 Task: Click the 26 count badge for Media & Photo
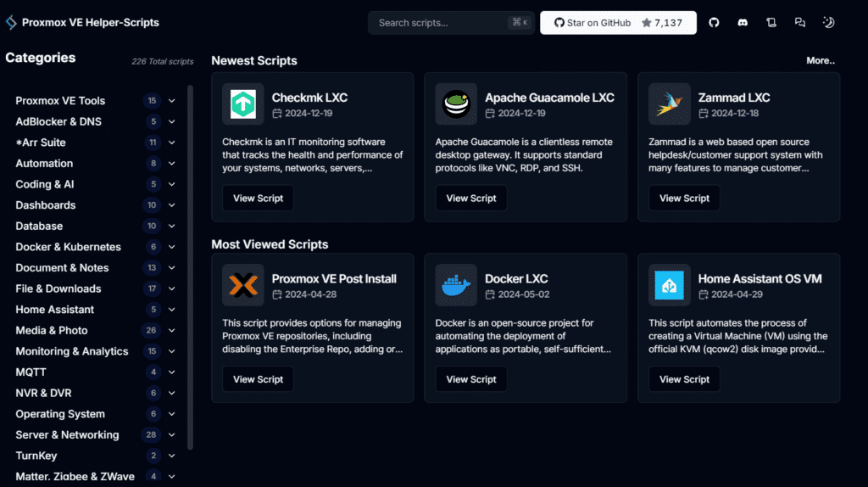point(151,330)
